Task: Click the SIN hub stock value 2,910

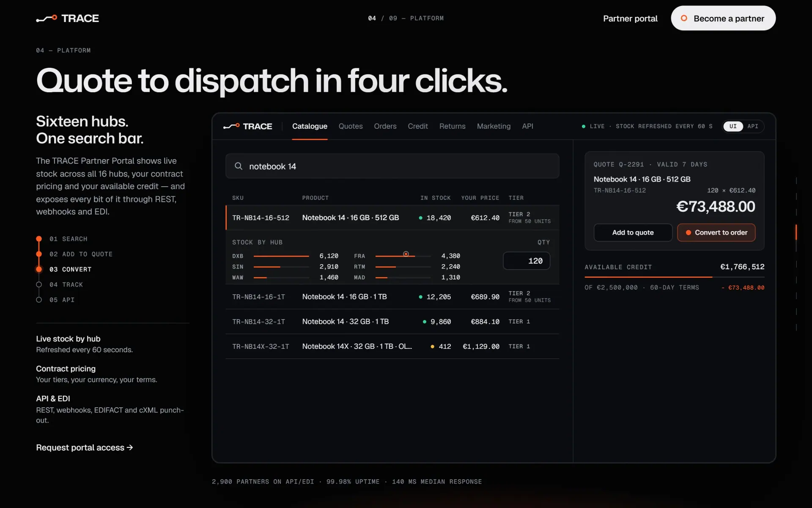Action: pos(329,267)
